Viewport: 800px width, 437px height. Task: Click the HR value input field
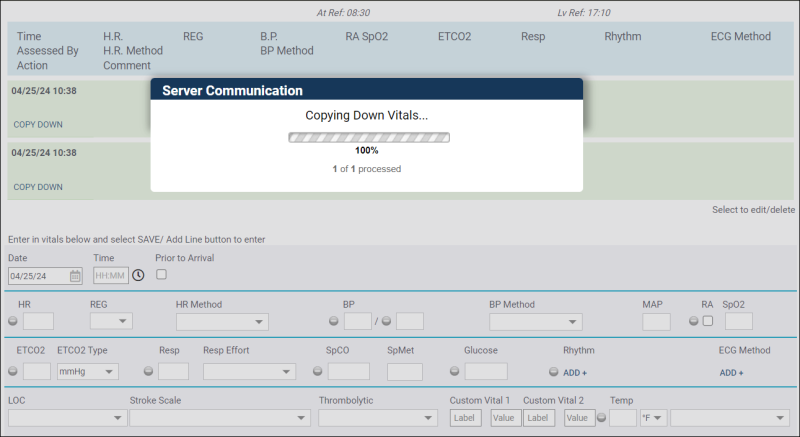(x=38, y=321)
